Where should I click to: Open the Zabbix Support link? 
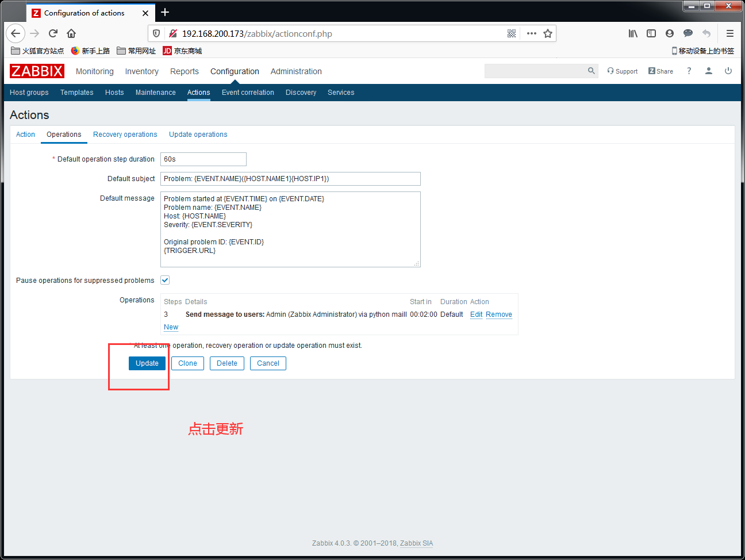click(623, 71)
